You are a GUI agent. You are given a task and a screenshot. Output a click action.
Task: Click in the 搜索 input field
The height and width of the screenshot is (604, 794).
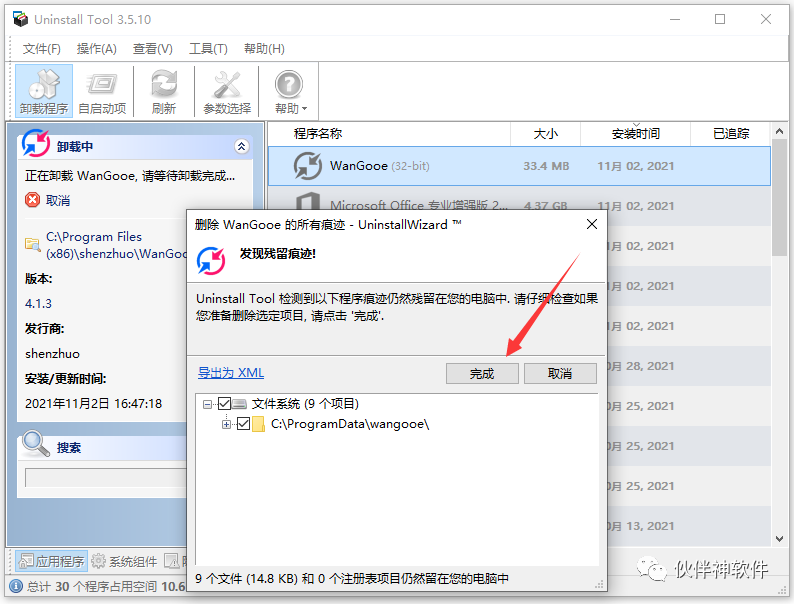point(106,477)
